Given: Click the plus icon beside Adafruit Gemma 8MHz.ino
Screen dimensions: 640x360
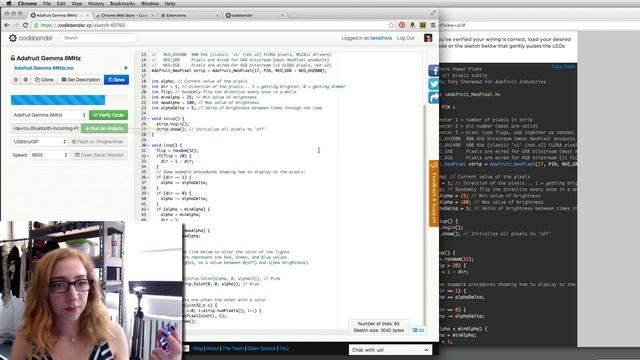Looking at the screenshot, I should click(126, 68).
